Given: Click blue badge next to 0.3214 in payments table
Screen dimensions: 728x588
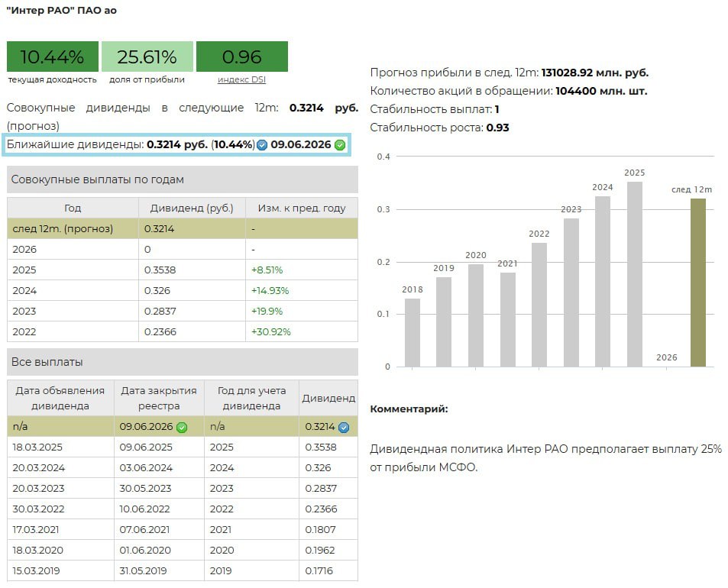Looking at the screenshot, I should (x=344, y=427).
